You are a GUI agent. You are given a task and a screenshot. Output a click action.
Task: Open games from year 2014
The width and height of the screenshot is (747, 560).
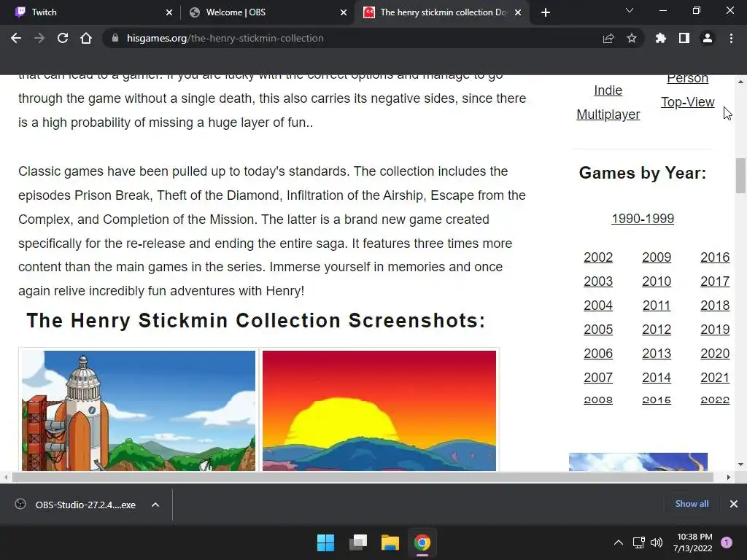click(x=657, y=378)
